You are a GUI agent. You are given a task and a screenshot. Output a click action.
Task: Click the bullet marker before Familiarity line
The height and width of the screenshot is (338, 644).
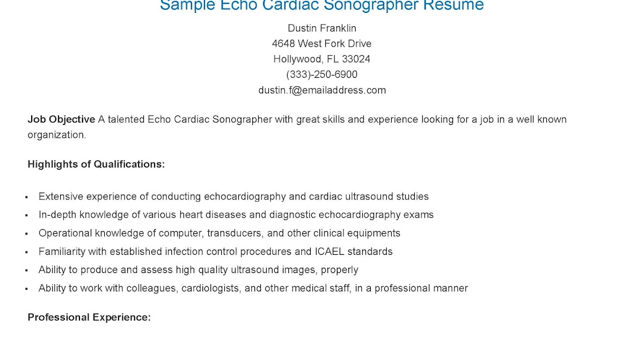[x=26, y=252]
